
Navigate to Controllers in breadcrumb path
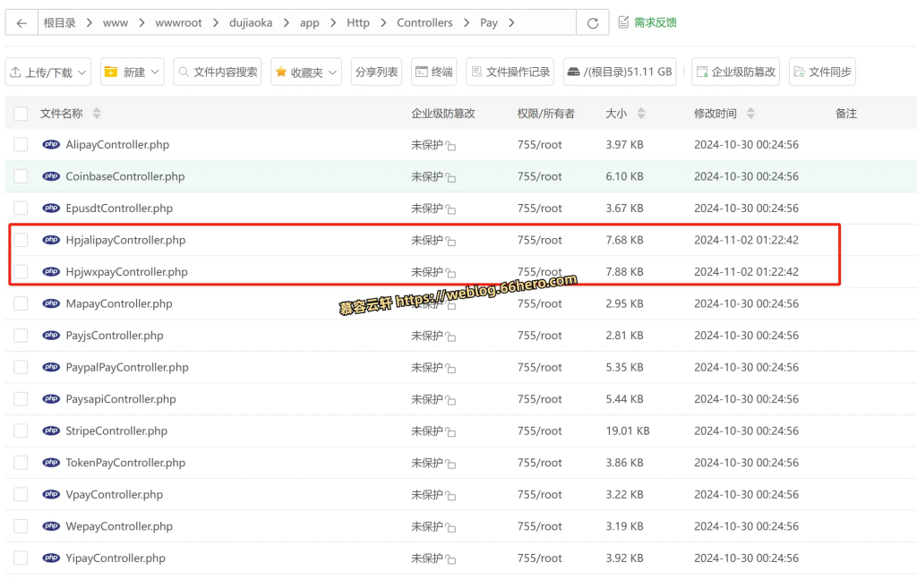click(424, 23)
